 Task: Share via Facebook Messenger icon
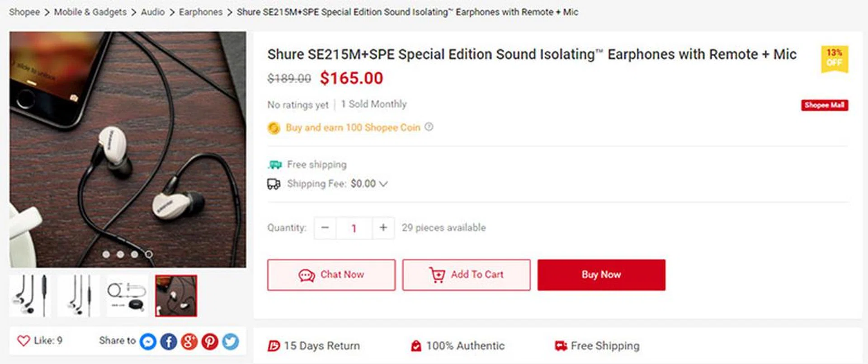coord(148,341)
